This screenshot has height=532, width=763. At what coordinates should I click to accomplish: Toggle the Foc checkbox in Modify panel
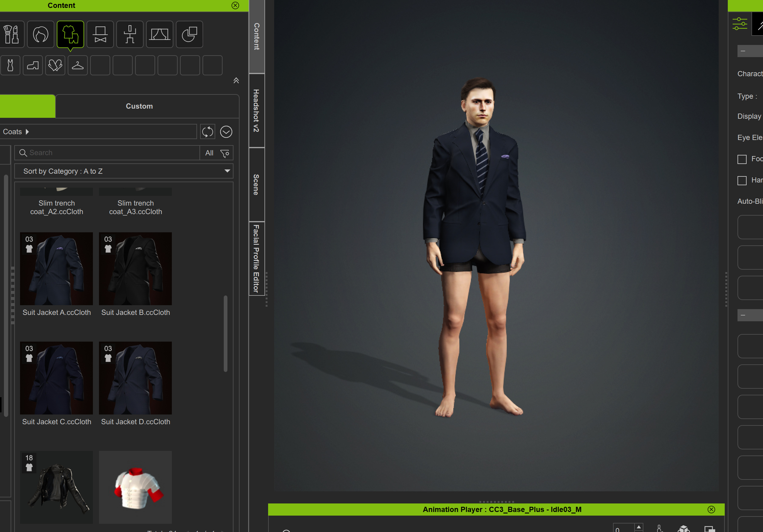pyautogui.click(x=742, y=159)
